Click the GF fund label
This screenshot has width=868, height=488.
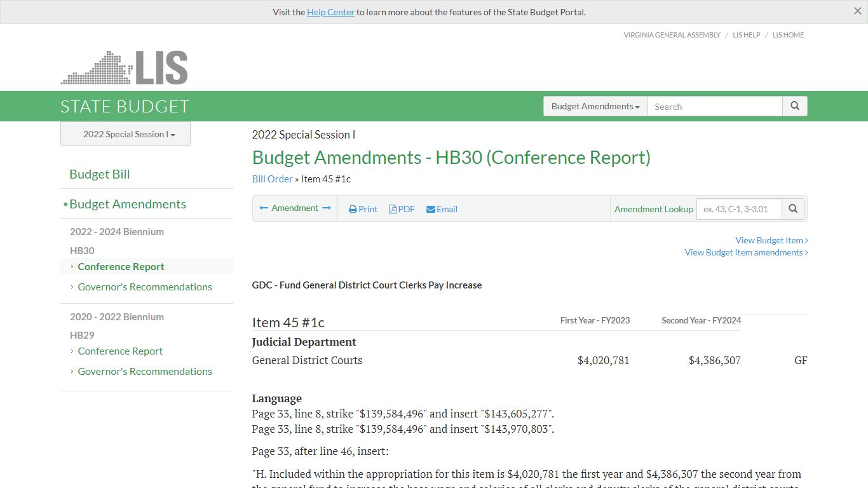tap(801, 360)
